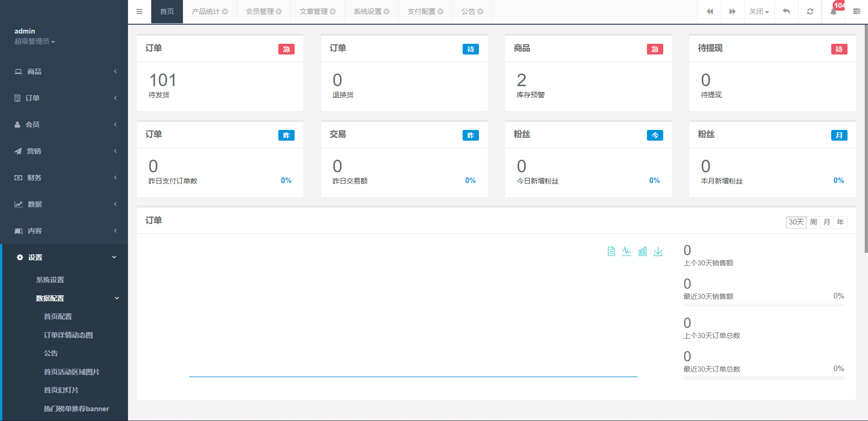This screenshot has width=868, height=421.
Task: Switch to the 系统设置 tab
Action: [368, 12]
